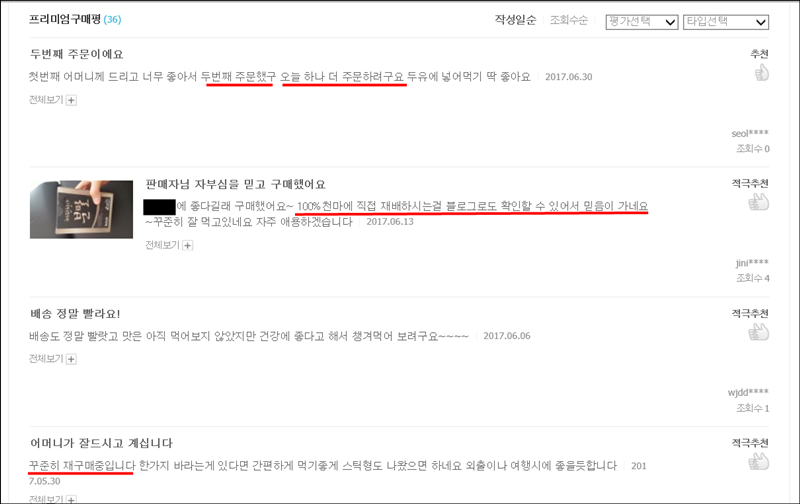Click plus icon under 두번째 주문이에요 review

click(71, 100)
